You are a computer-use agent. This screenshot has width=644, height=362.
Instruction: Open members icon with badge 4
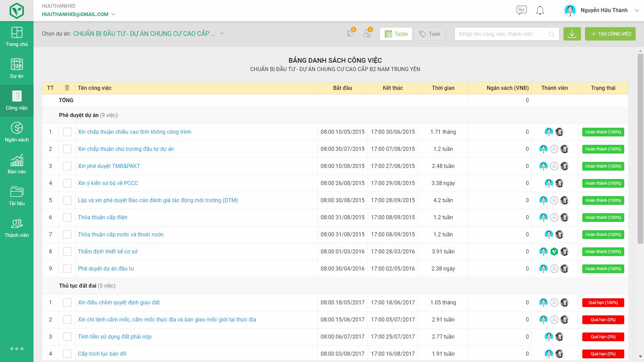coord(368,33)
